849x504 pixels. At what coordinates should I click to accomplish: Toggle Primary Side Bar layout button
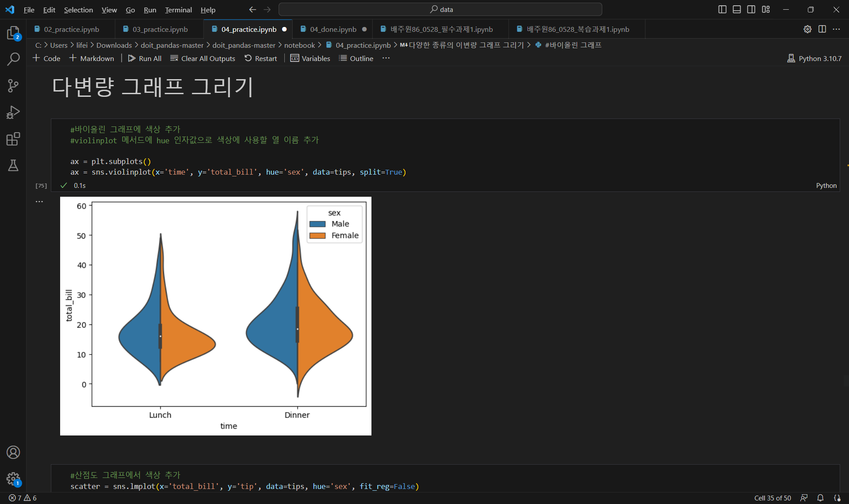722,9
